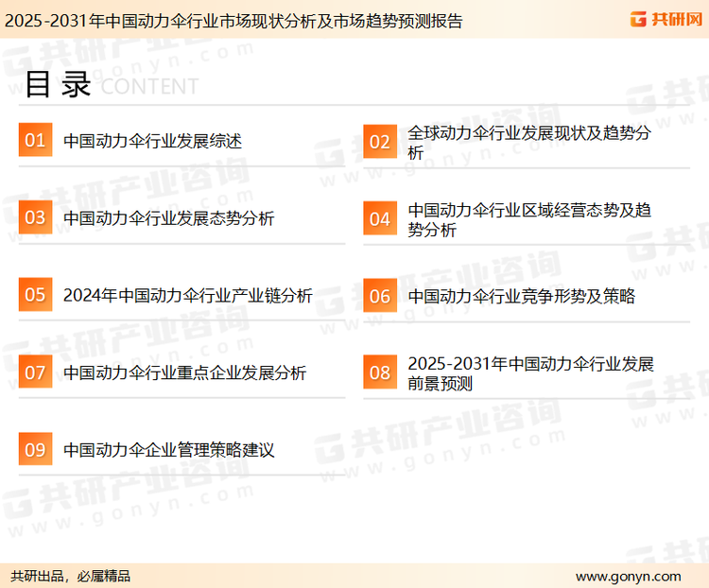Select the orange 07 chapter badge
The image size is (709, 588).
pyautogui.click(x=35, y=372)
